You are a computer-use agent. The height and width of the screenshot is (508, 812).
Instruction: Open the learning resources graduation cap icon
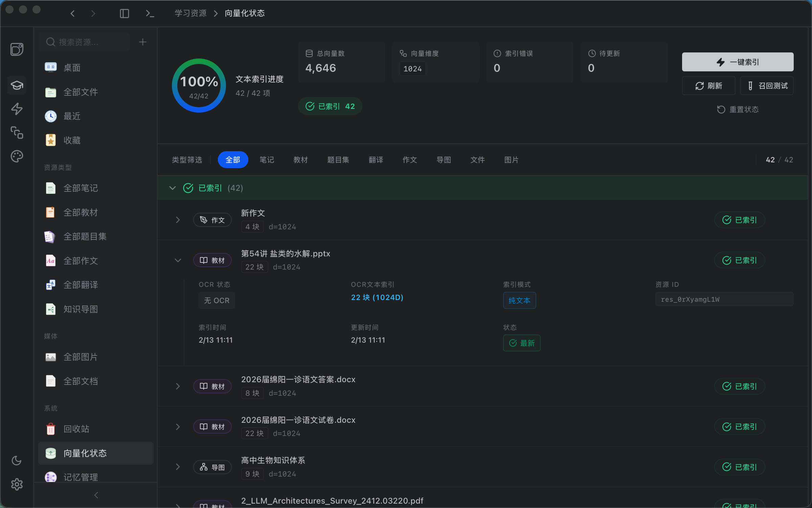[x=17, y=85]
